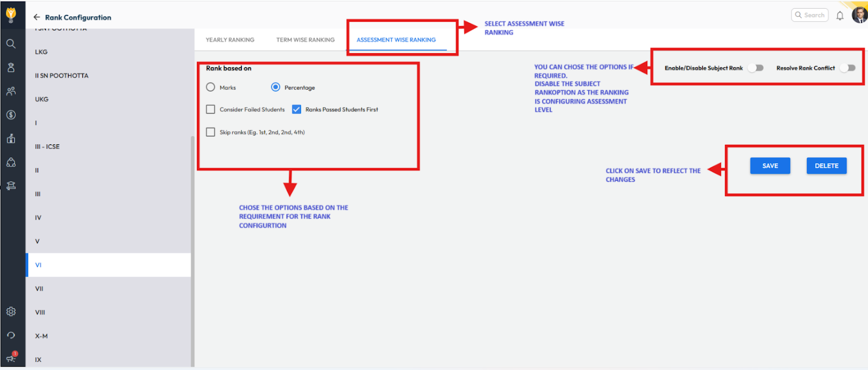Open the dollar-sign fees icon in sidebar

11,115
